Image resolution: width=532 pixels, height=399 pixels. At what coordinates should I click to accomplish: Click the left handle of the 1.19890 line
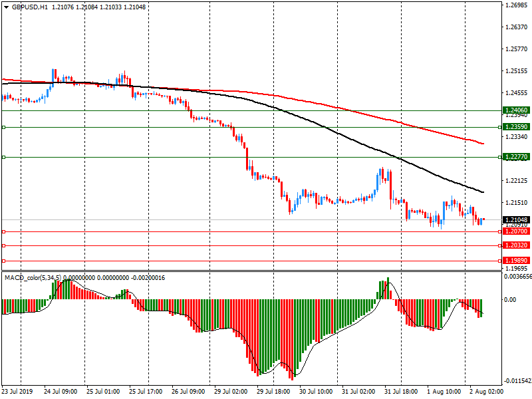(4, 261)
